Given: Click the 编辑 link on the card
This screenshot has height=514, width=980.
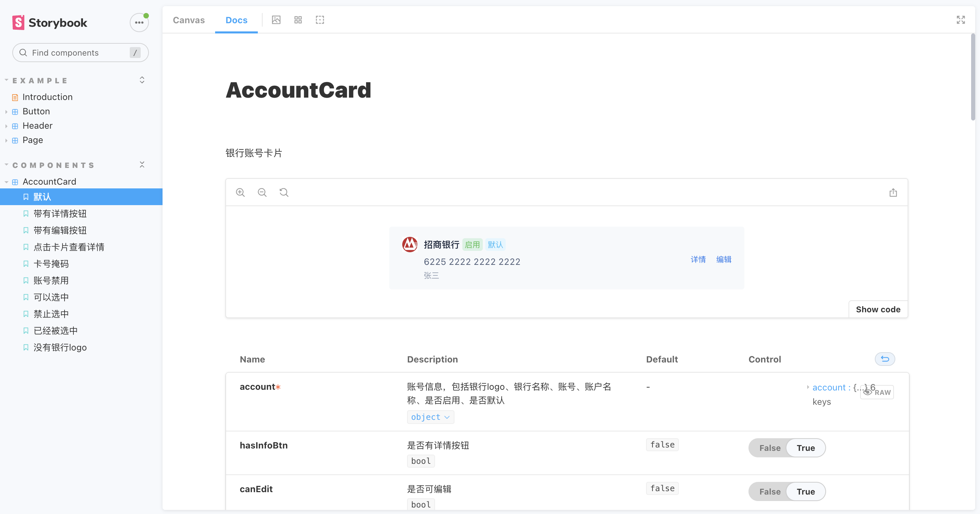Looking at the screenshot, I should pyautogui.click(x=724, y=259).
